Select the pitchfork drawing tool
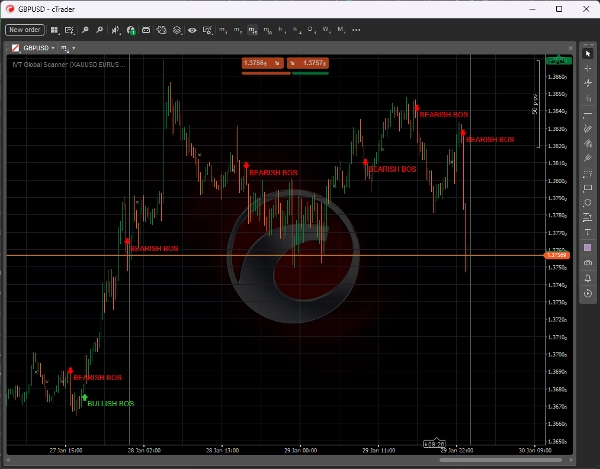This screenshot has width=600, height=469. pos(588,158)
